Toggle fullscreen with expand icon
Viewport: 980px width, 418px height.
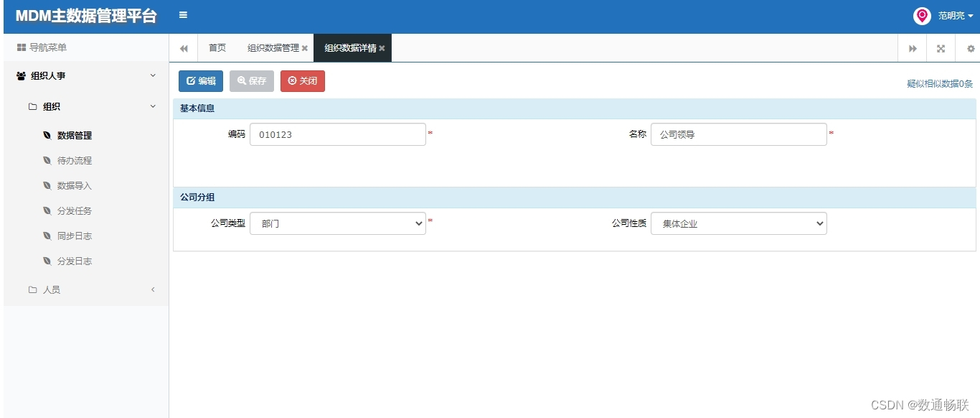pos(941,48)
